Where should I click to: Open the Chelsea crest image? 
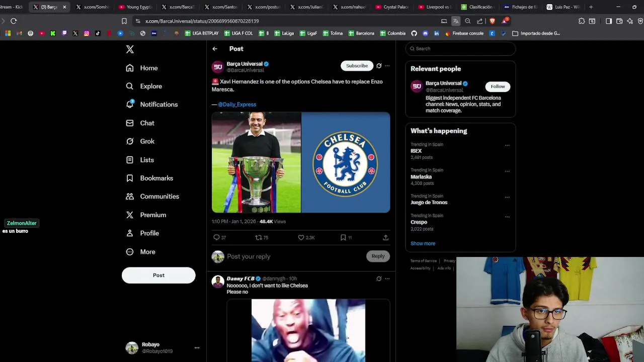pos(346,162)
